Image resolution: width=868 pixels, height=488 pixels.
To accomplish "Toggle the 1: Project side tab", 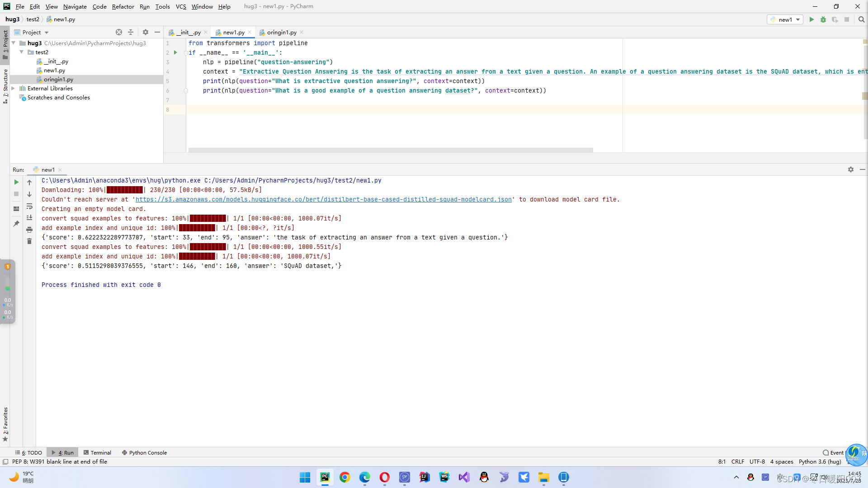I will click(5, 44).
